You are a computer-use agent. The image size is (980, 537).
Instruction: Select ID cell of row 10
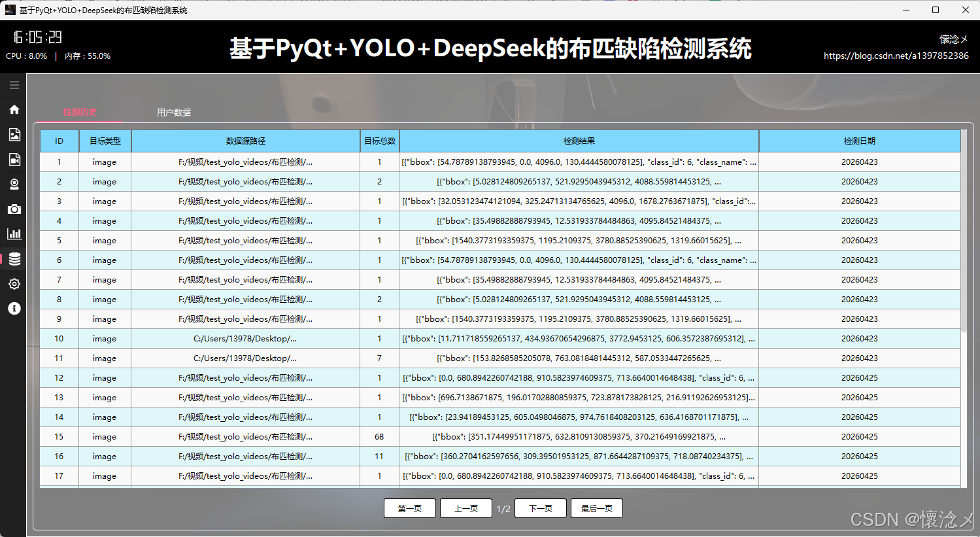(59, 339)
